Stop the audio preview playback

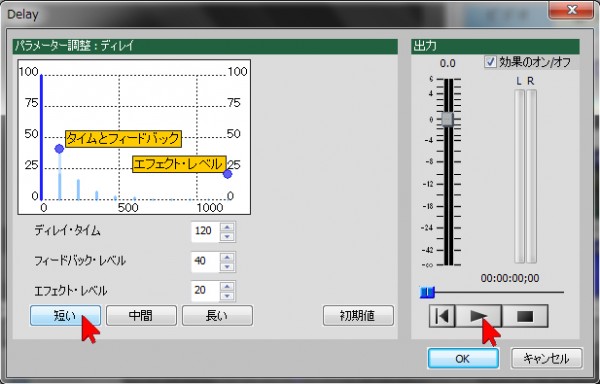525,316
